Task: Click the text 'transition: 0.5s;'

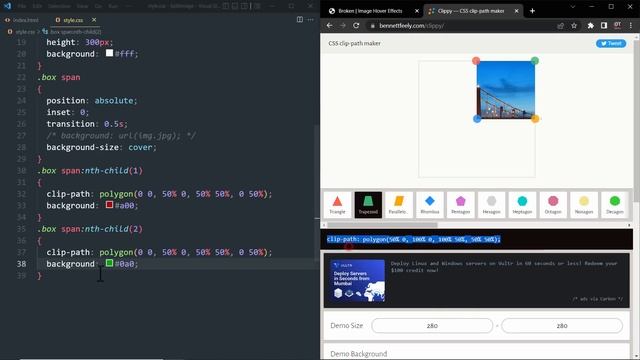Action: [87, 124]
